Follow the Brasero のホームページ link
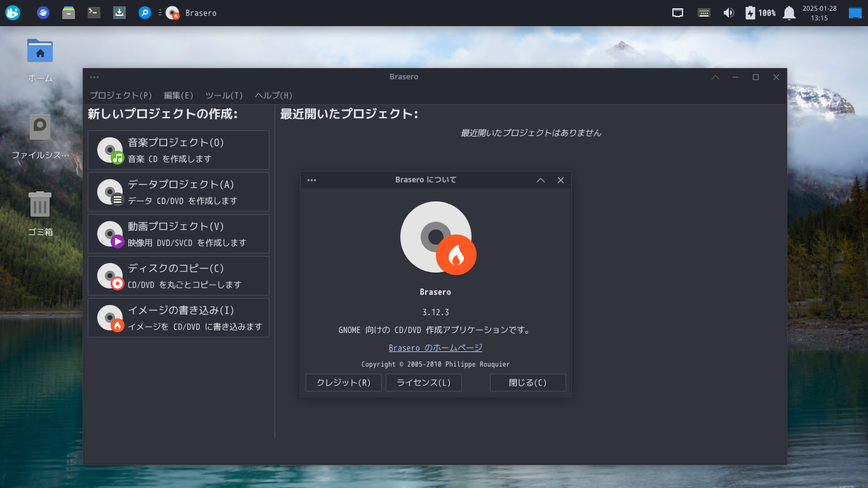Image resolution: width=868 pixels, height=488 pixels. [436, 348]
